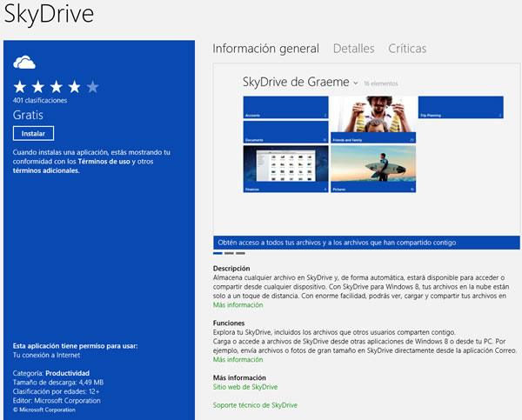Click the SkyDrive cloud logo icon

point(24,63)
